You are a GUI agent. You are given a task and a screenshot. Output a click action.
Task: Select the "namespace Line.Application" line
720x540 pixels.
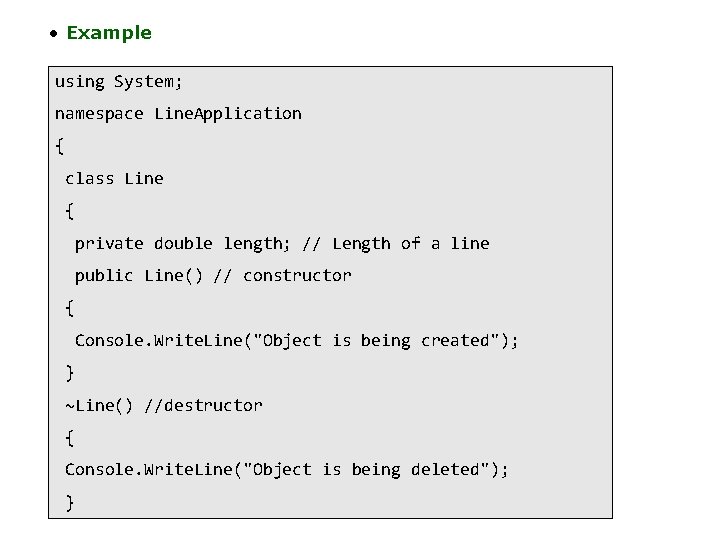178,113
